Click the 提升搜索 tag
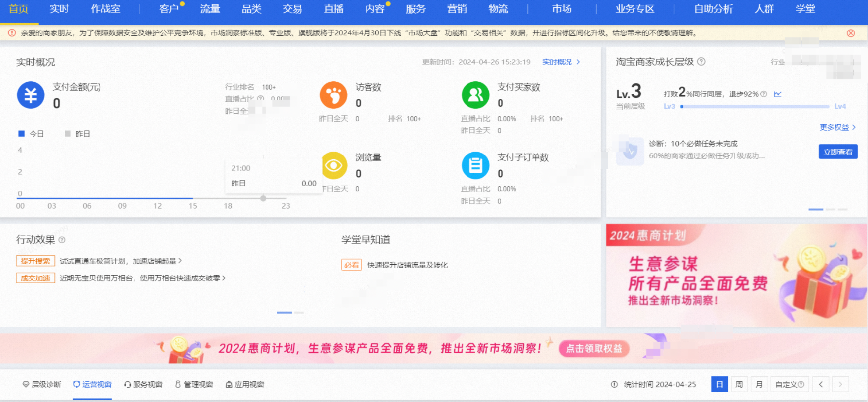Viewport: 868px width, 402px height. tap(35, 261)
